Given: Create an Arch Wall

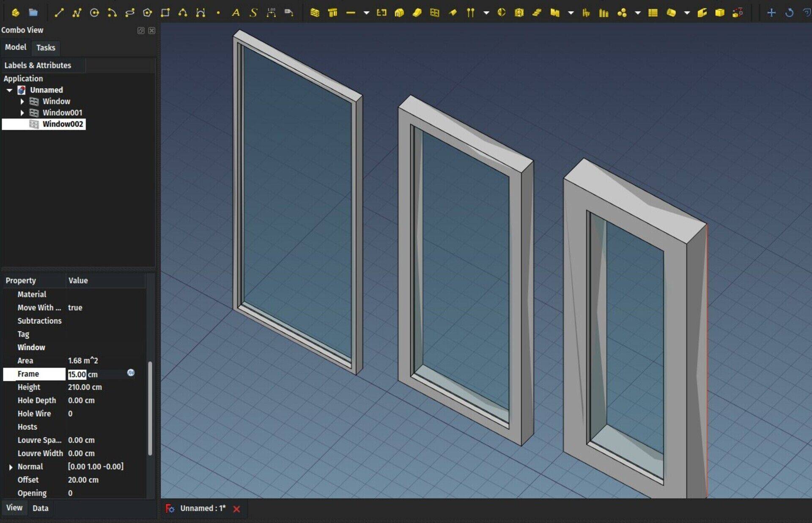Looking at the screenshot, I should pyautogui.click(x=315, y=13).
